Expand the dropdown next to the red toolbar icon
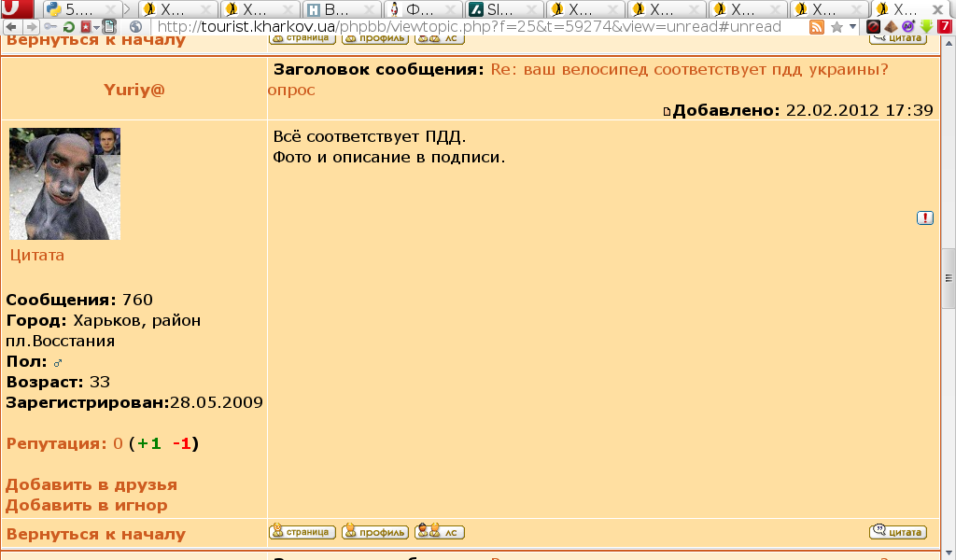Viewport: 956px width, 560px height. (96, 27)
